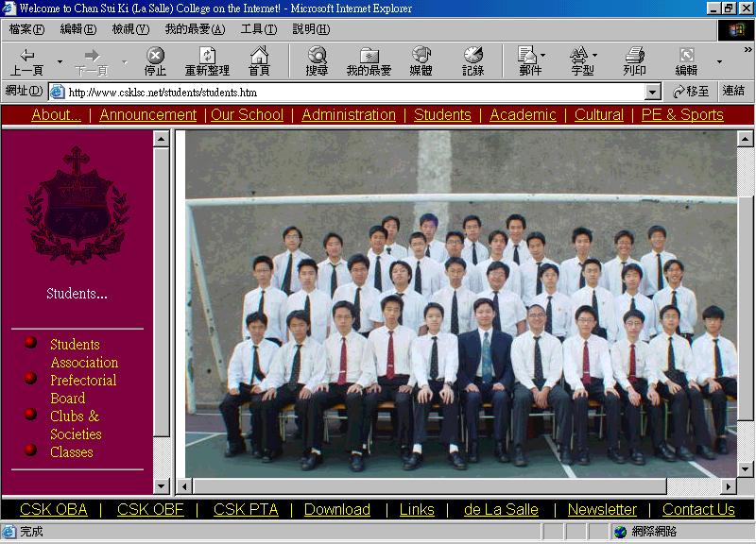Open Favorites (我的最愛) toolbar icon
This screenshot has height=544, width=756.
point(369,61)
